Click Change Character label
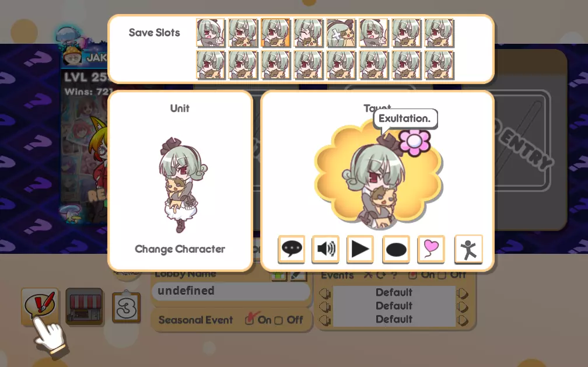This screenshot has height=367, width=588. (x=180, y=249)
